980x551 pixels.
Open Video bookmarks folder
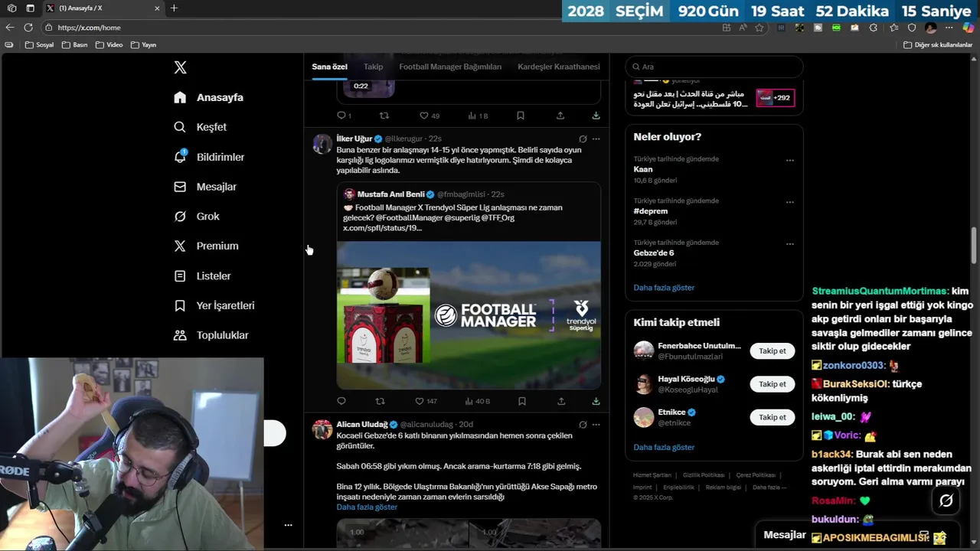(x=109, y=45)
